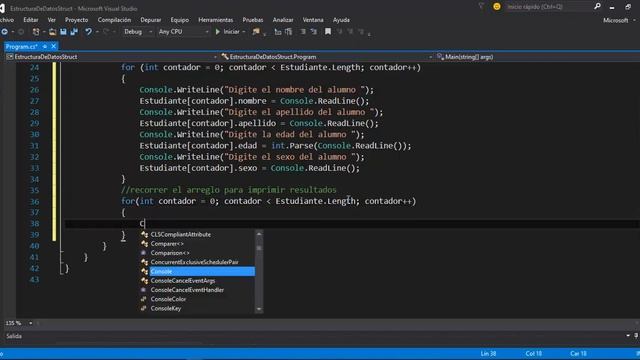This screenshot has height=360, width=640.
Task: Open the Depurar menu
Action: pos(151,20)
